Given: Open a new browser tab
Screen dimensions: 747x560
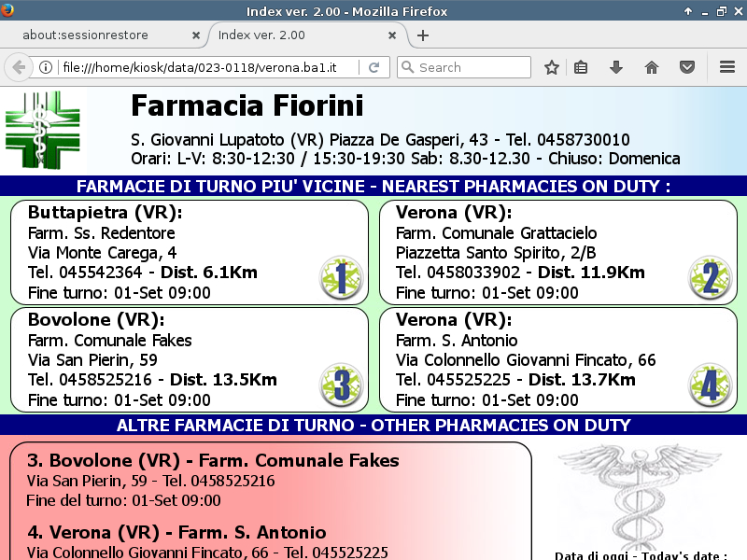Looking at the screenshot, I should [x=423, y=35].
